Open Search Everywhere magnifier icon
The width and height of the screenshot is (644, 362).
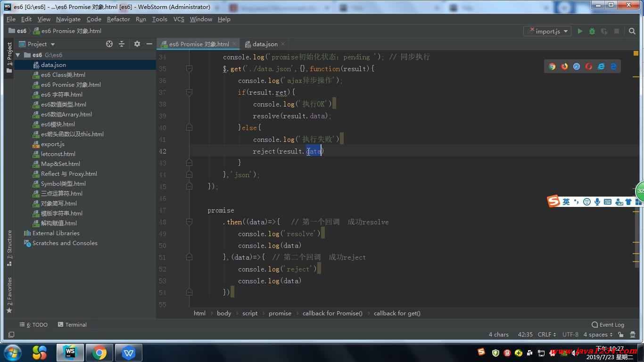click(632, 31)
